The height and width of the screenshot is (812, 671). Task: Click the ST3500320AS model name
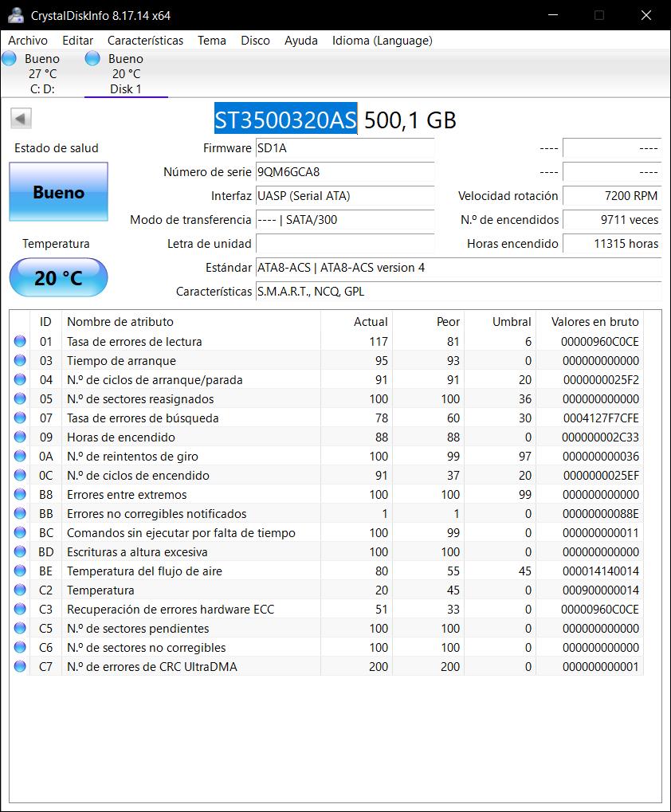(x=286, y=120)
